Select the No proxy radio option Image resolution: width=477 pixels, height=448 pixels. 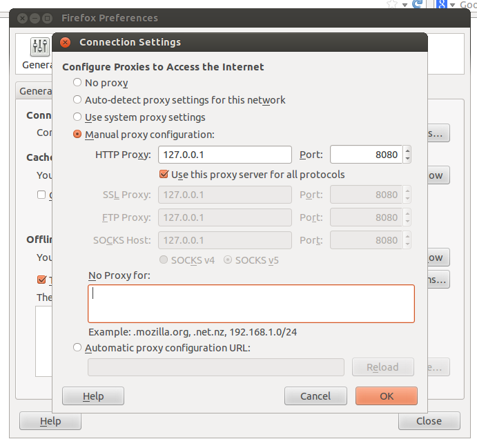click(77, 82)
